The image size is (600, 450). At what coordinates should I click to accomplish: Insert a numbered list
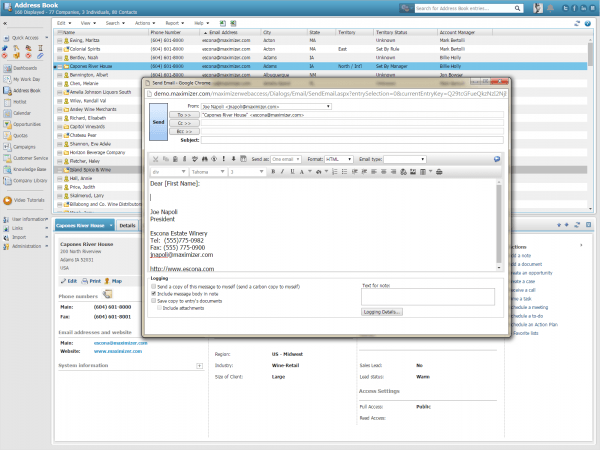[x=335, y=172]
